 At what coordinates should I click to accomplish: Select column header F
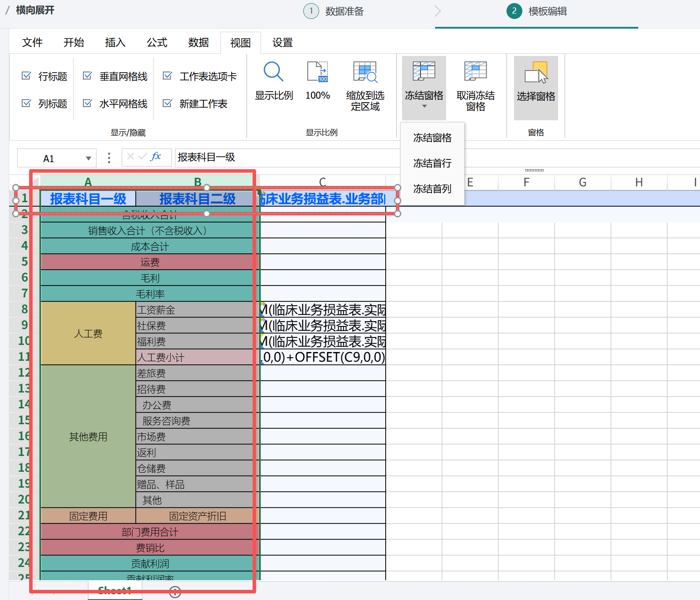pyautogui.click(x=526, y=181)
